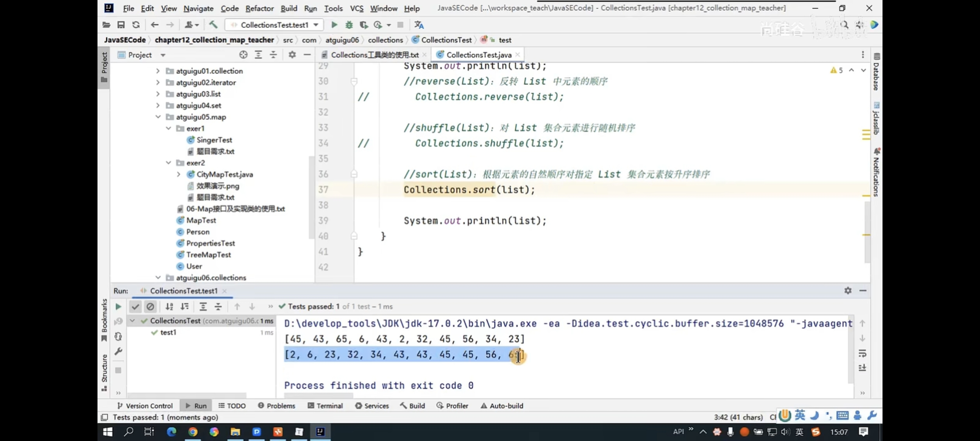Image resolution: width=980 pixels, height=441 pixels.
Task: Open the Refactor menu
Action: coord(259,8)
